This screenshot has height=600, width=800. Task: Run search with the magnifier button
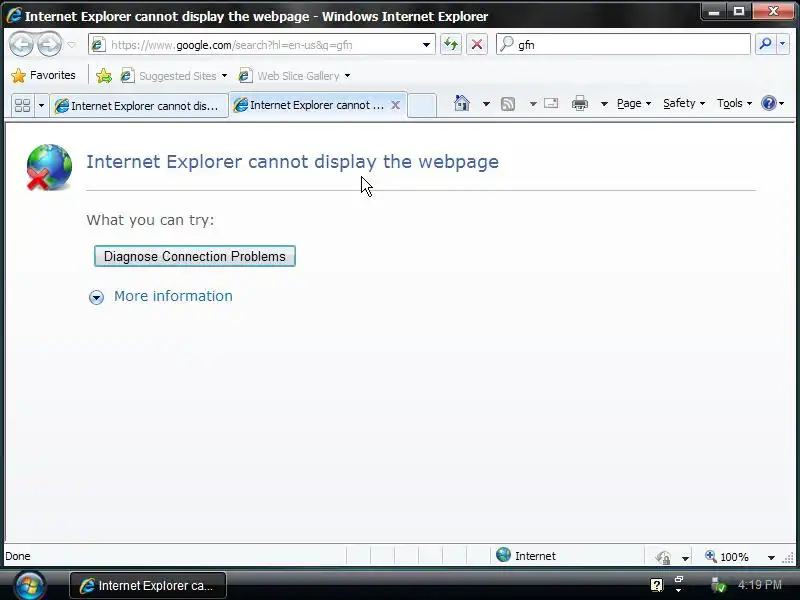[x=765, y=44]
